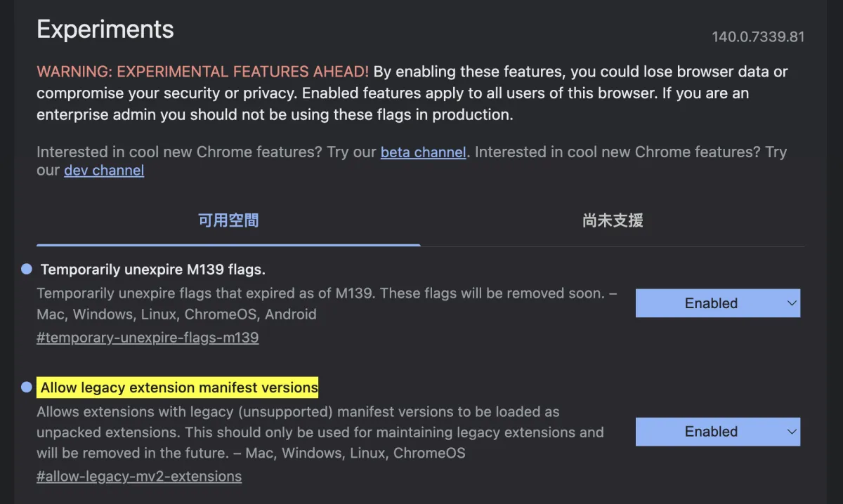The image size is (843, 504).
Task: Click the legacy manifest versions description paragraph
Action: [320, 432]
